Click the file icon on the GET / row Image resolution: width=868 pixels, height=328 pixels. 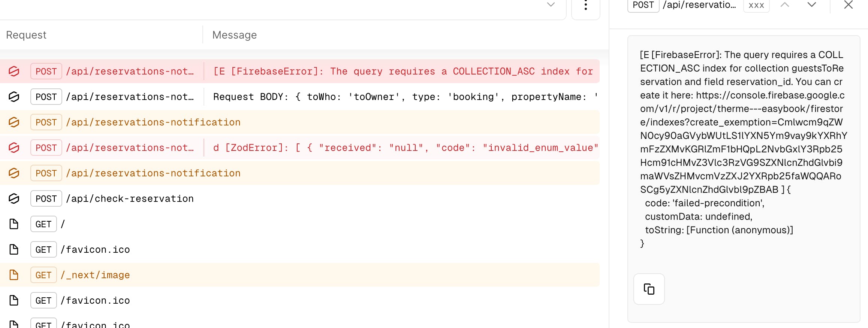pos(14,224)
